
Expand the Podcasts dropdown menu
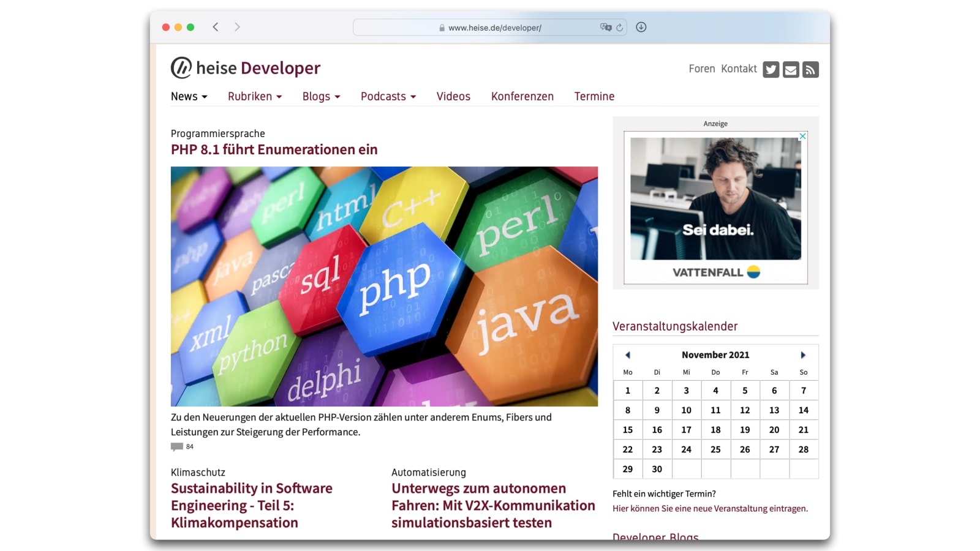point(388,97)
